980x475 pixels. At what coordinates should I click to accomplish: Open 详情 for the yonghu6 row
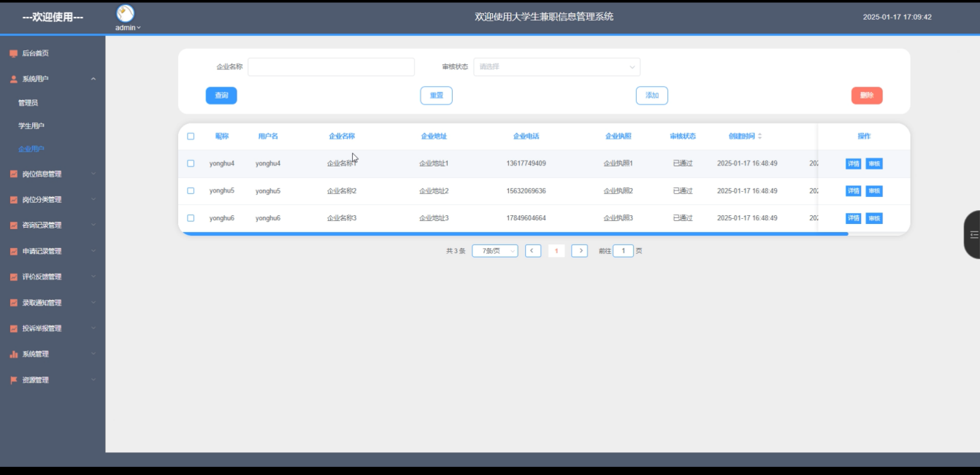point(854,218)
